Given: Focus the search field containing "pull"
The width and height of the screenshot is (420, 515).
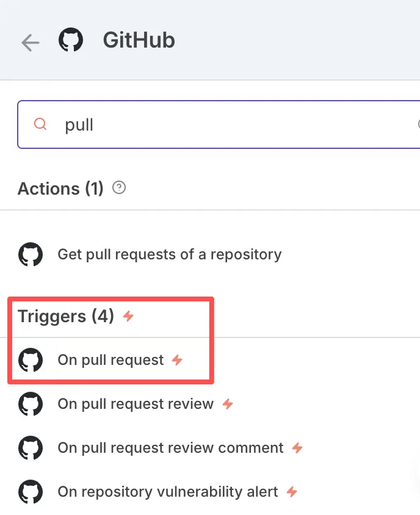Looking at the screenshot, I should tap(232, 125).
